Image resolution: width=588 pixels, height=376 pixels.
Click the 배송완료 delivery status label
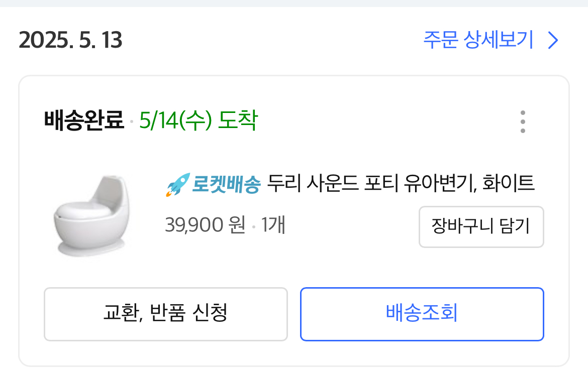pos(84,120)
